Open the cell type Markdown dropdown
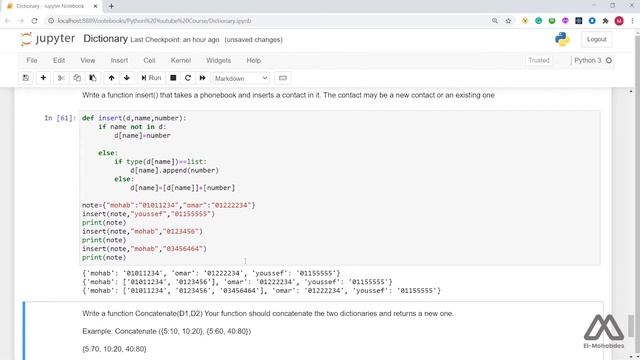The width and height of the screenshot is (640, 360). pyautogui.click(x=241, y=78)
